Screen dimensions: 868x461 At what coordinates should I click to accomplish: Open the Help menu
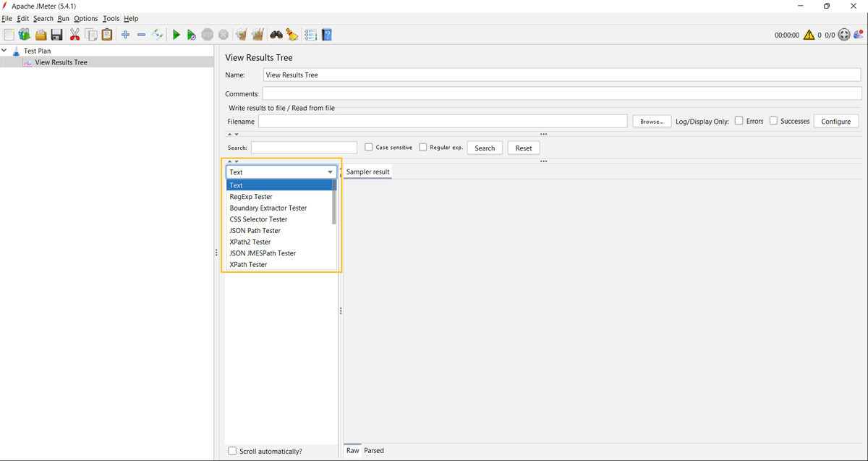131,18
